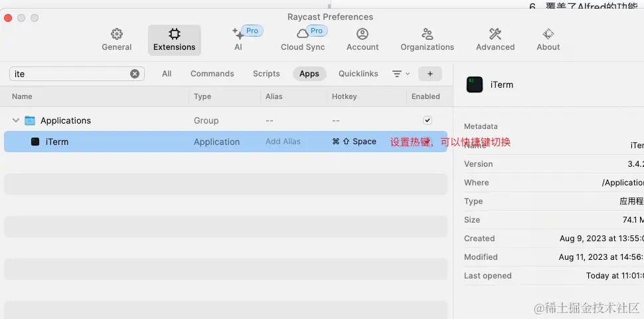Screen dimensions: 644x319
Task: Open the Advanced tools icon tab
Action: click(495, 34)
